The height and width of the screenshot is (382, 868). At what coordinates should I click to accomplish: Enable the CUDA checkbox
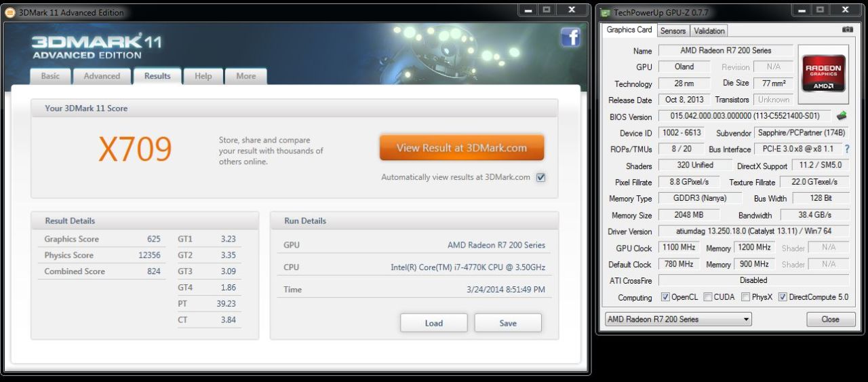(708, 297)
